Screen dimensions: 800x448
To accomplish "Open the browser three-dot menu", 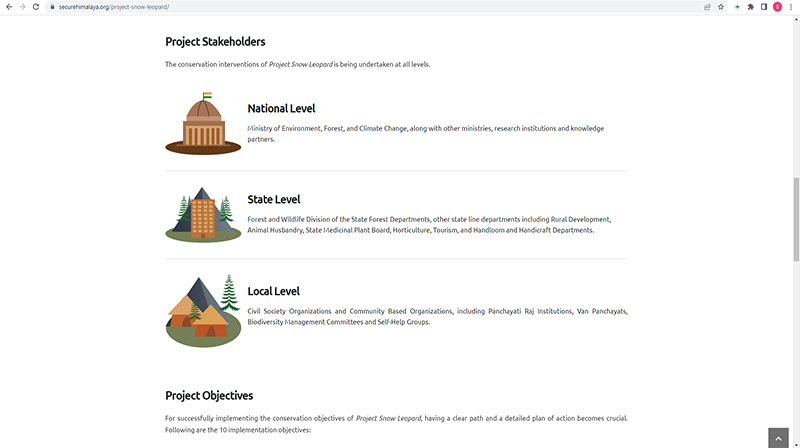I will pos(791,6).
